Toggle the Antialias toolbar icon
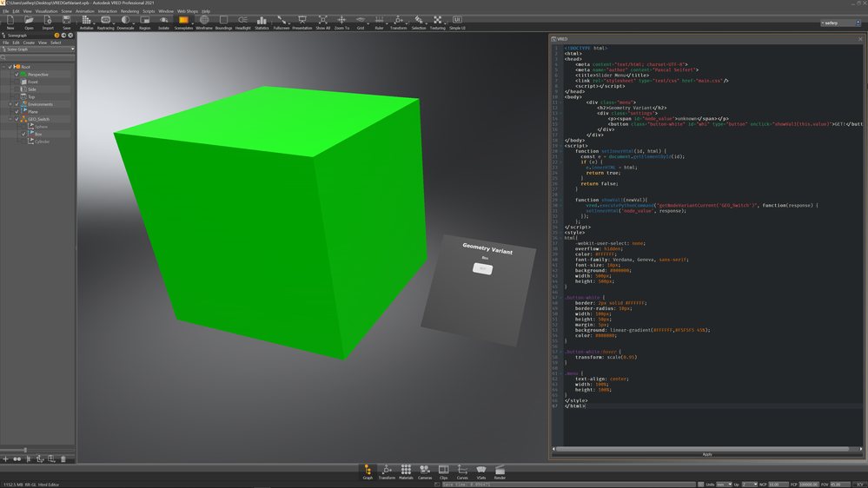The image size is (868, 488). [86, 21]
